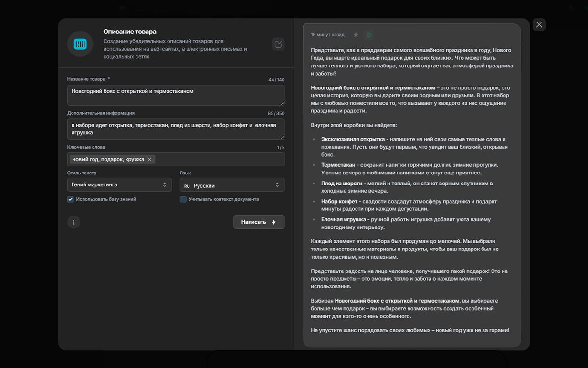Select the 'новый год, подарок, кружка' keyword chip
The height and width of the screenshot is (368, 588).
click(108, 160)
